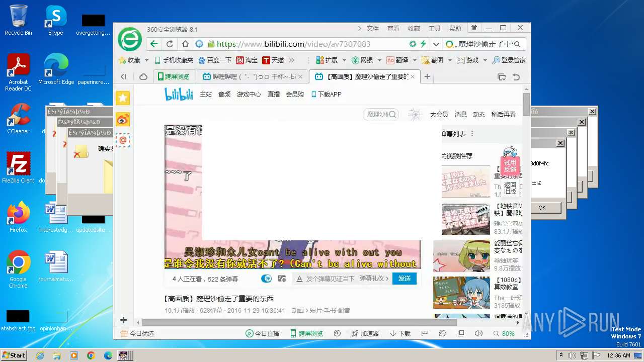Go to bilibili 主站 link
644x362 pixels.
pos(206,94)
